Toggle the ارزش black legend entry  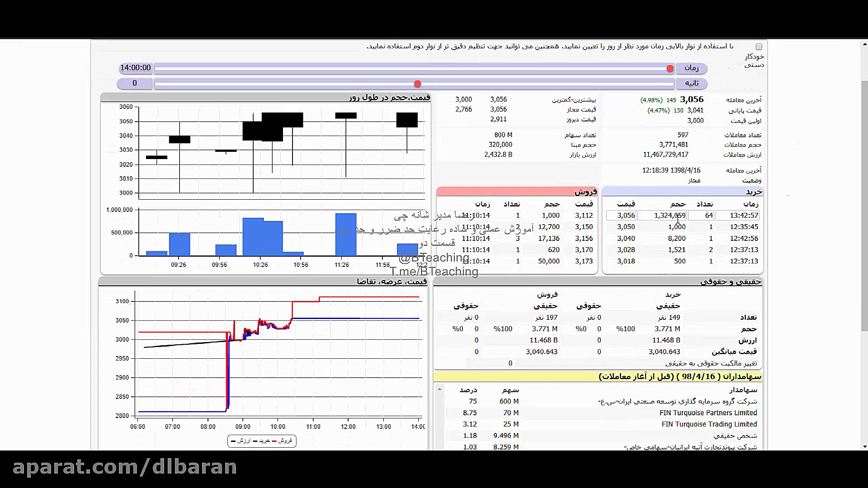(241, 441)
